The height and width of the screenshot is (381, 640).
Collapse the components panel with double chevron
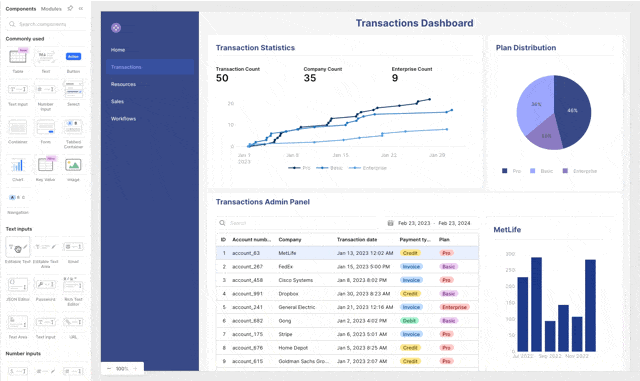coord(81,8)
